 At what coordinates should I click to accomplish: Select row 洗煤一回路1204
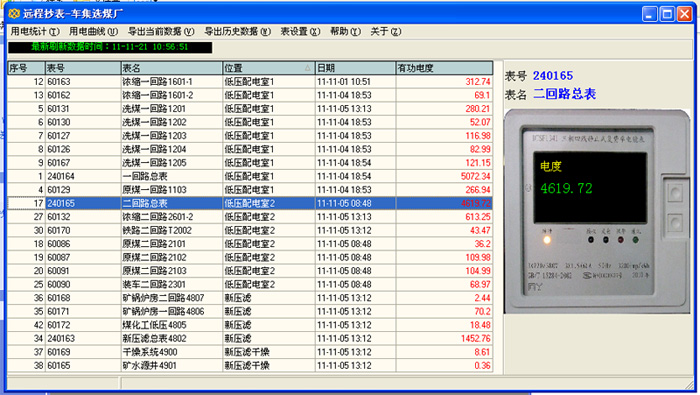click(x=250, y=149)
